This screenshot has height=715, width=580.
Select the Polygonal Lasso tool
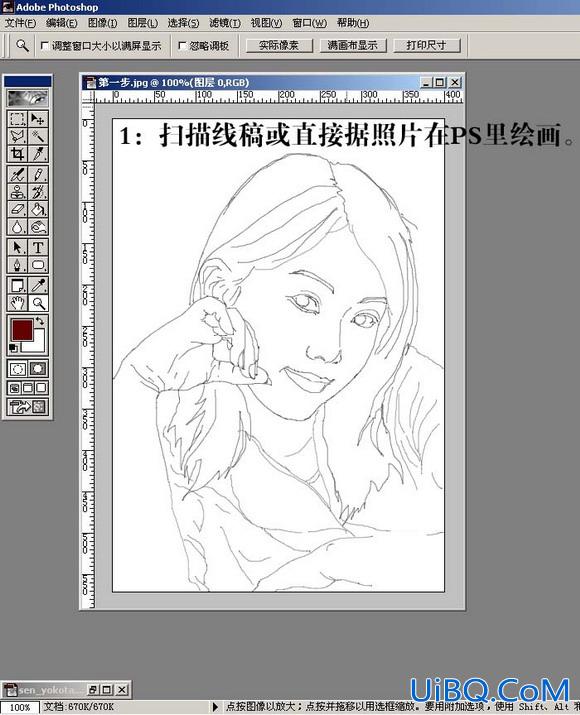point(17,136)
